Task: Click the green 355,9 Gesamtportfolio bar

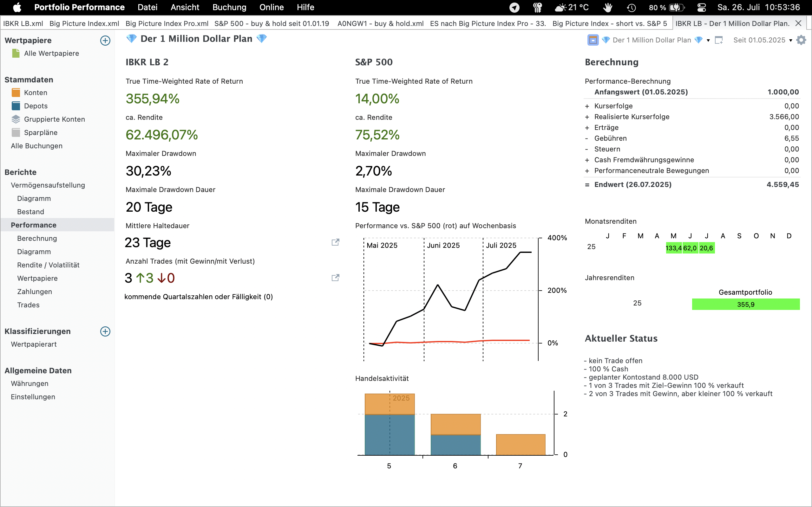Action: tap(746, 305)
